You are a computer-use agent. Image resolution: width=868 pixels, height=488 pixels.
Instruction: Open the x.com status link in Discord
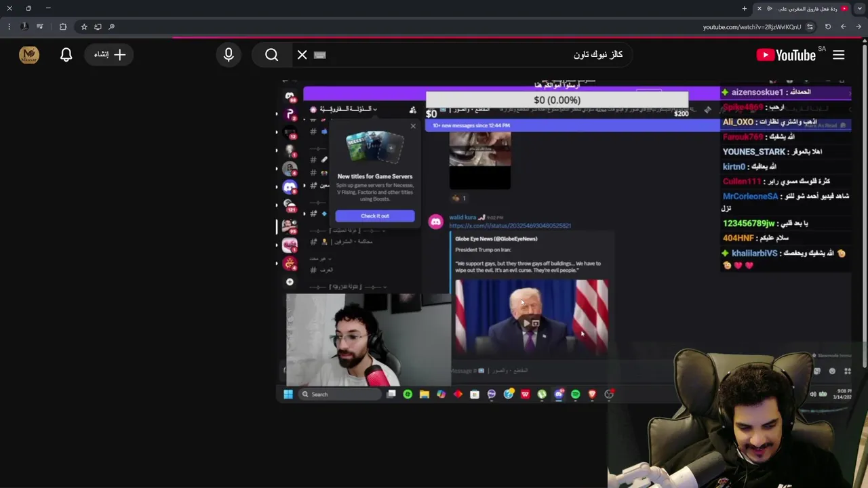[x=510, y=226]
